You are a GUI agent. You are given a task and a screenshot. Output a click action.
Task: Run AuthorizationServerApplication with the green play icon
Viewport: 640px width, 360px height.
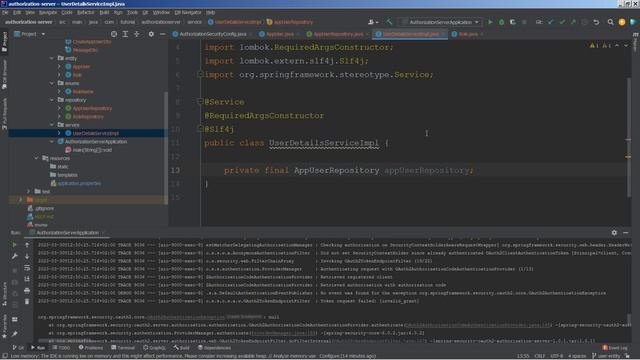tap(490, 22)
